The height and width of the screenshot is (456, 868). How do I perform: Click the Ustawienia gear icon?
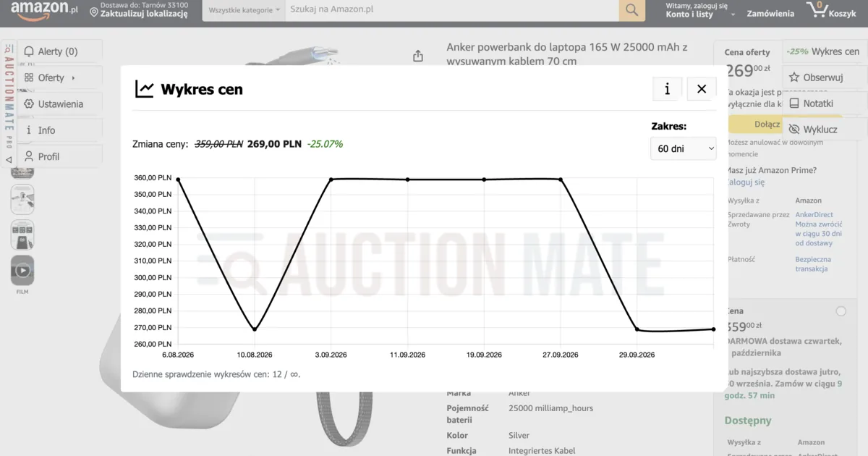pos(29,104)
